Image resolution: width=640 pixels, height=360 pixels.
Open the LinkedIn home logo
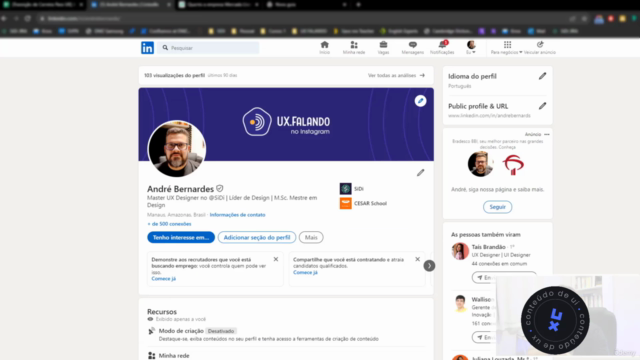click(x=147, y=48)
